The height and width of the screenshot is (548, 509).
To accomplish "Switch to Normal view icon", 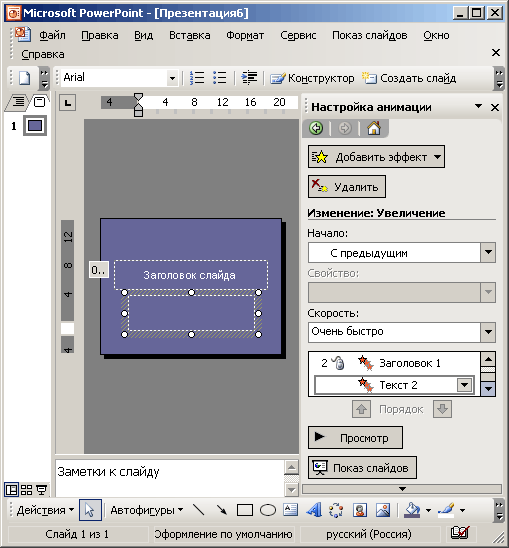I will pos(12,490).
